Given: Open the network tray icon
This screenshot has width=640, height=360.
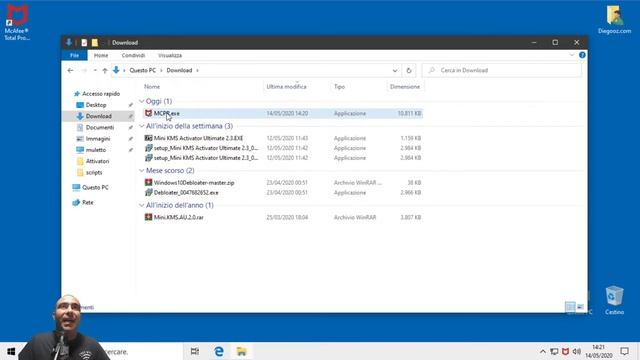Looking at the screenshot, I should [x=554, y=351].
